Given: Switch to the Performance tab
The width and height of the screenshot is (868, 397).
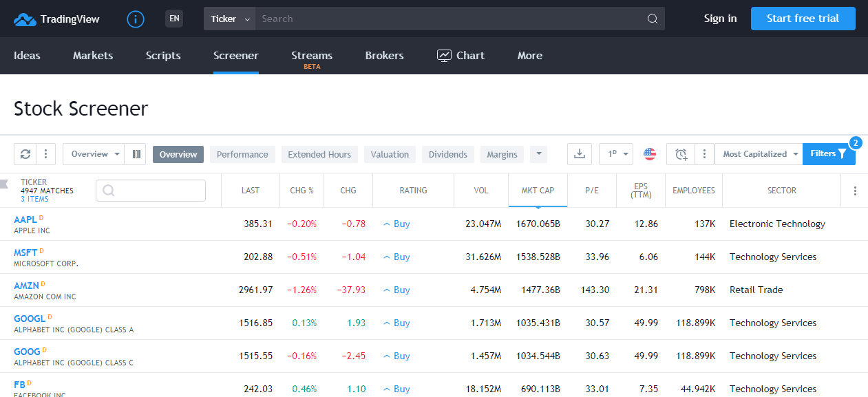Looking at the screenshot, I should (242, 154).
